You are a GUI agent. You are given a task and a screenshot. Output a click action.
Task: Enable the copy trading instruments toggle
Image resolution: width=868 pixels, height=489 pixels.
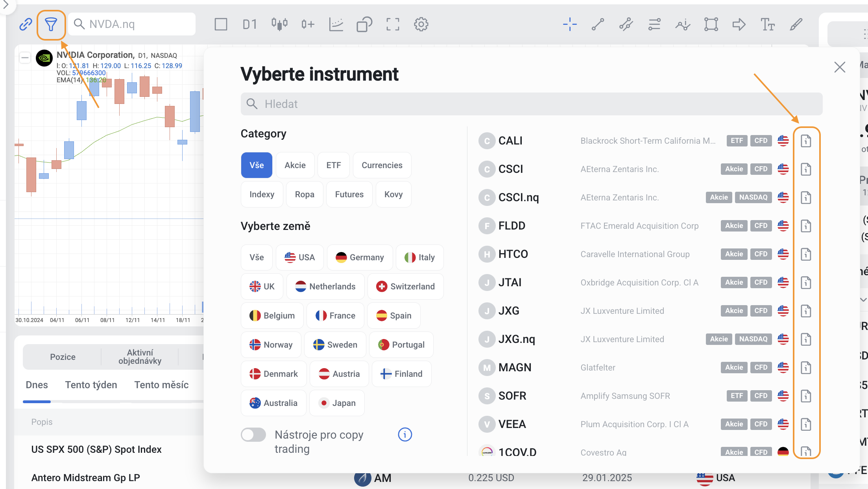point(254,435)
